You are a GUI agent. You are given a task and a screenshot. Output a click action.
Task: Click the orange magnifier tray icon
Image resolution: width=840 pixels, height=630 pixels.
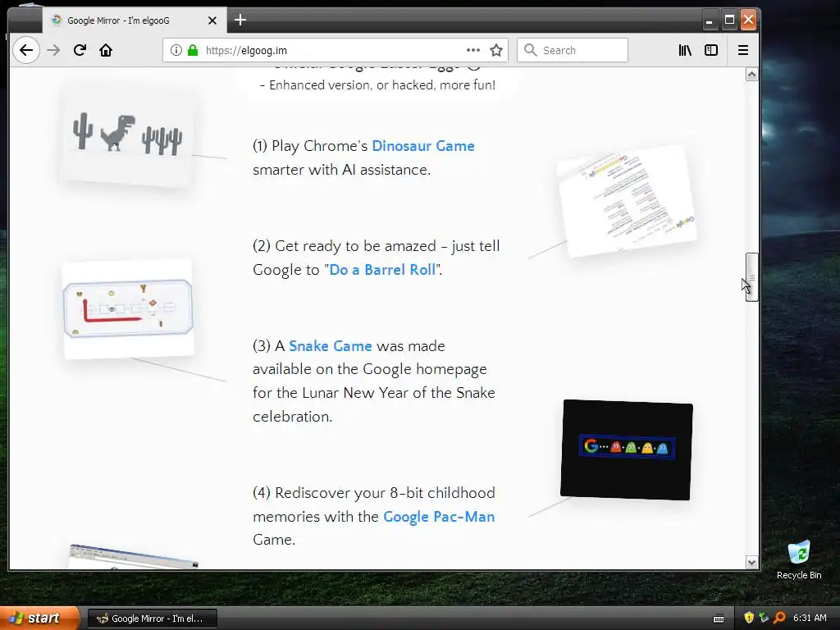(779, 618)
